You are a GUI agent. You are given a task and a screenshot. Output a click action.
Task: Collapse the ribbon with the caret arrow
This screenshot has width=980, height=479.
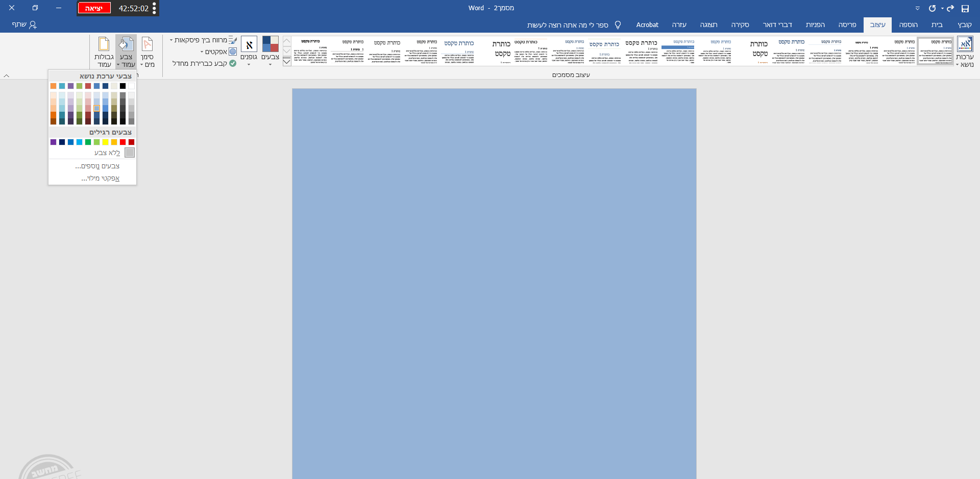pos(7,75)
